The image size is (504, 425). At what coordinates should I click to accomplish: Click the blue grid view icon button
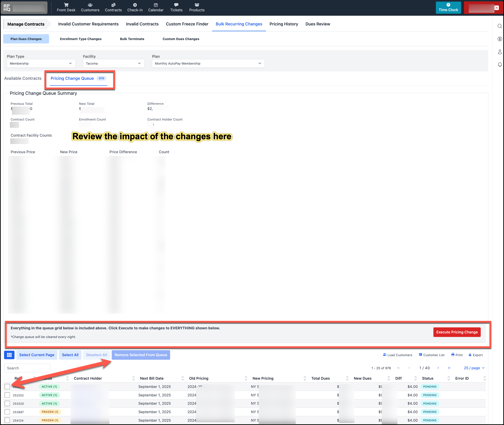click(9, 355)
